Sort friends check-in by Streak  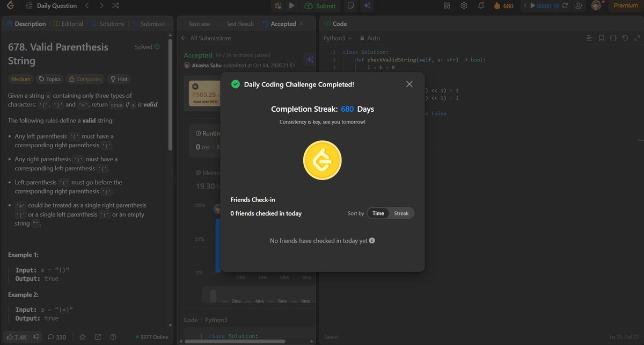401,213
